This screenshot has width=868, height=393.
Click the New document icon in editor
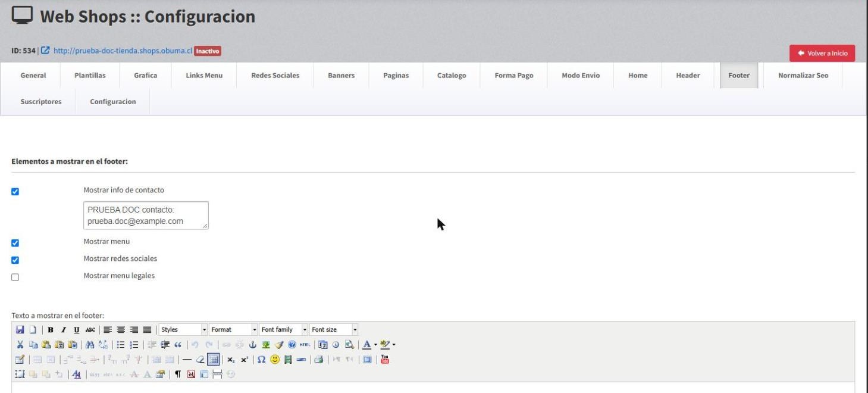(33, 329)
